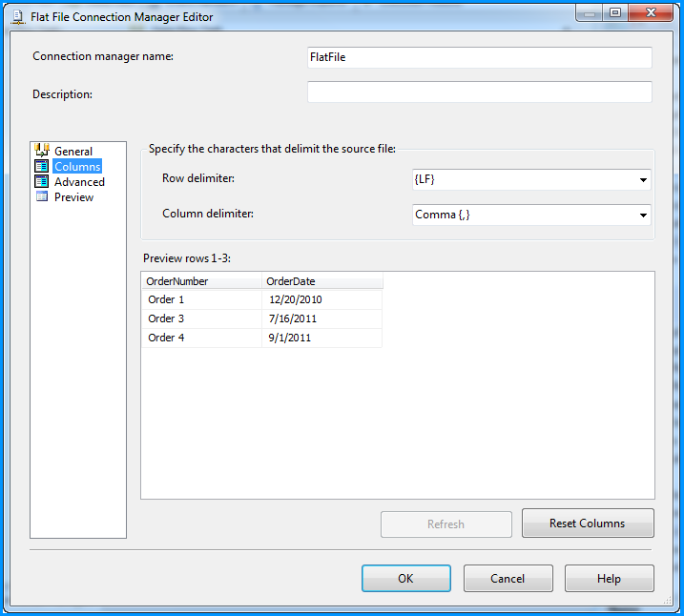684x616 pixels.
Task: Click the General page icon
Action: coord(42,151)
